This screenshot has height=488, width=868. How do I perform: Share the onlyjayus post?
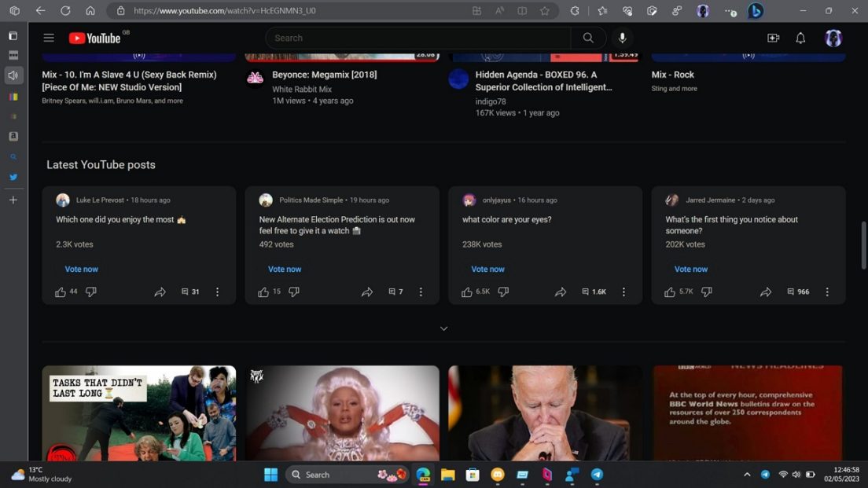[561, 292]
